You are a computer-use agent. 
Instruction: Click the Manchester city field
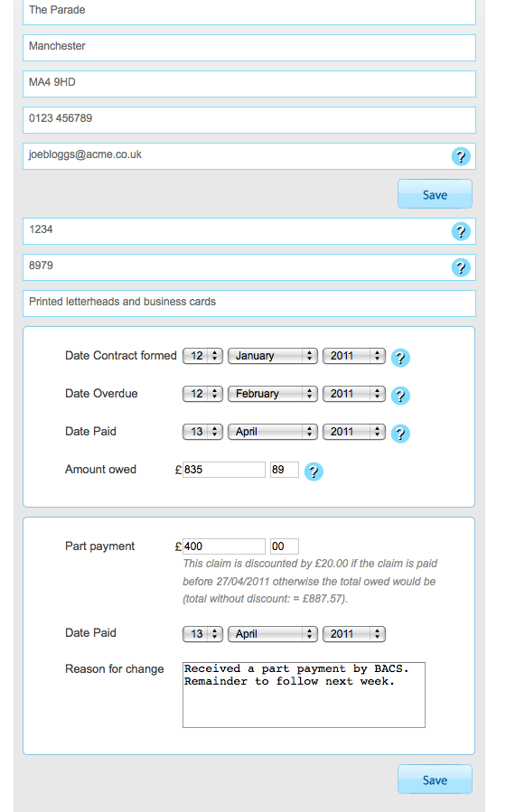click(x=249, y=48)
